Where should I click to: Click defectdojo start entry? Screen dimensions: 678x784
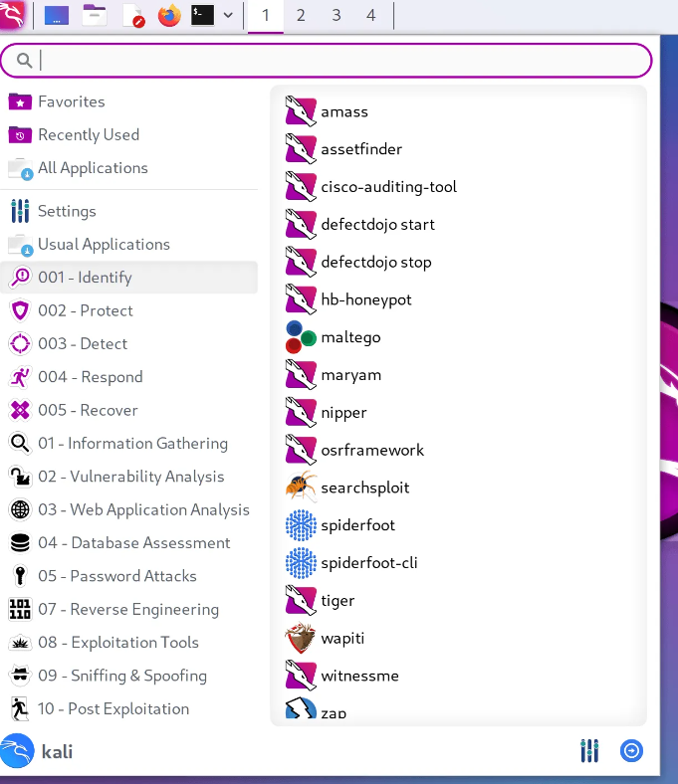(x=458, y=224)
